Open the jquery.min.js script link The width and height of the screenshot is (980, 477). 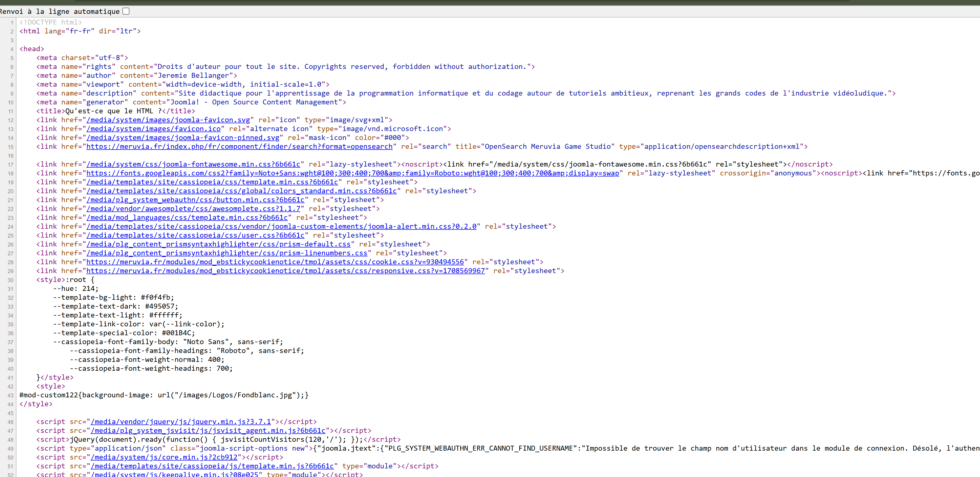point(181,422)
